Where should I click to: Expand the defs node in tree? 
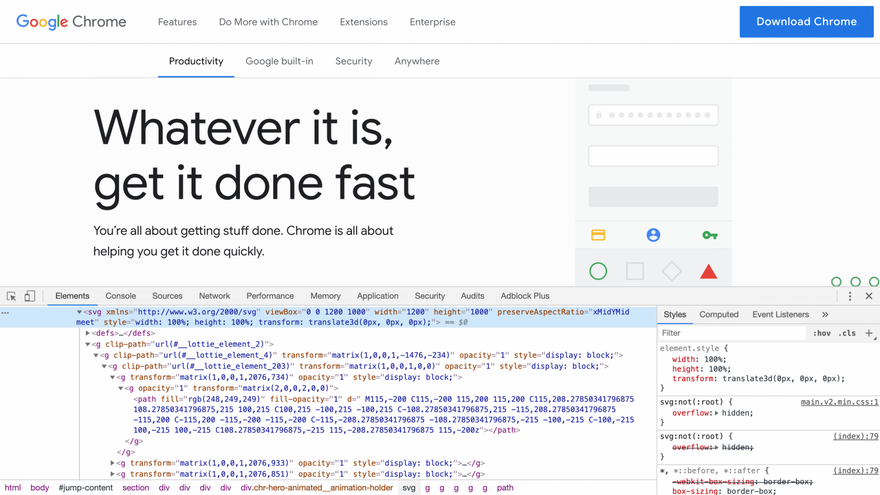coord(88,333)
